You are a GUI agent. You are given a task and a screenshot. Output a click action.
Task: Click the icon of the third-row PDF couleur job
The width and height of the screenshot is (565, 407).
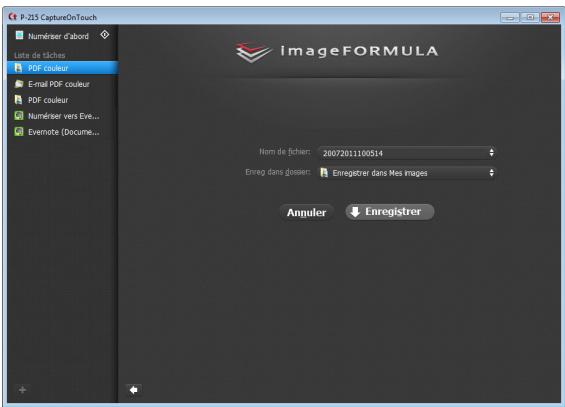click(18, 100)
